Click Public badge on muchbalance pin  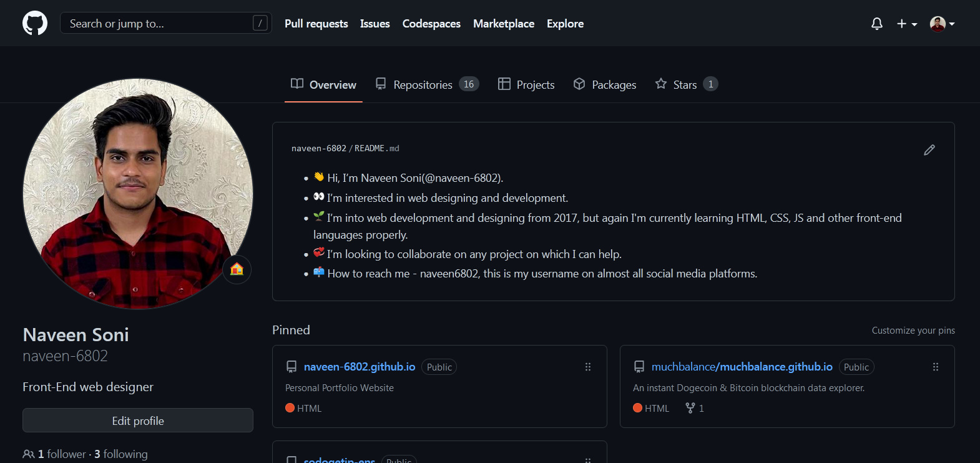[856, 367]
